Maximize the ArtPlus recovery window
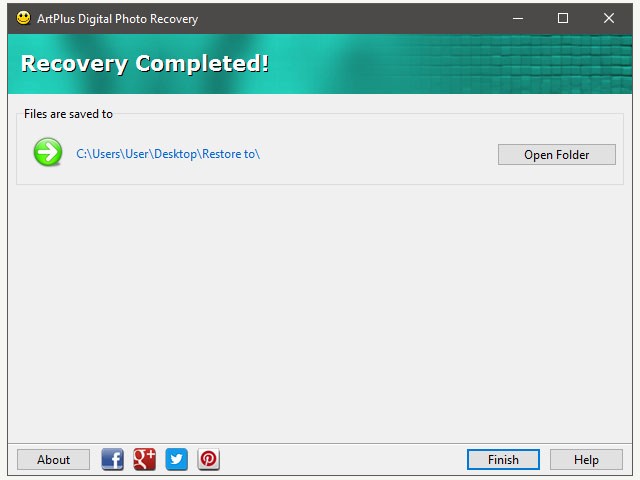Screen dimensions: 640x480 pos(563,18)
